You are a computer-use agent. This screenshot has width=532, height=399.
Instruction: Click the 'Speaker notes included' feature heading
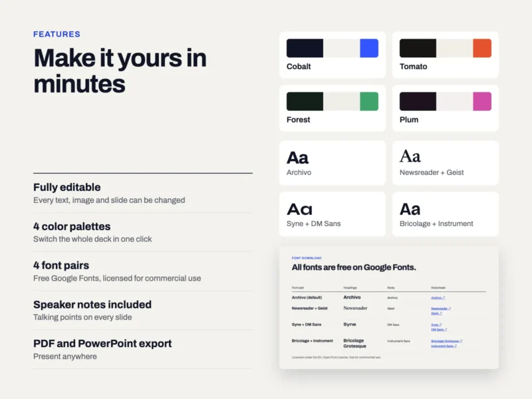pyautogui.click(x=92, y=305)
